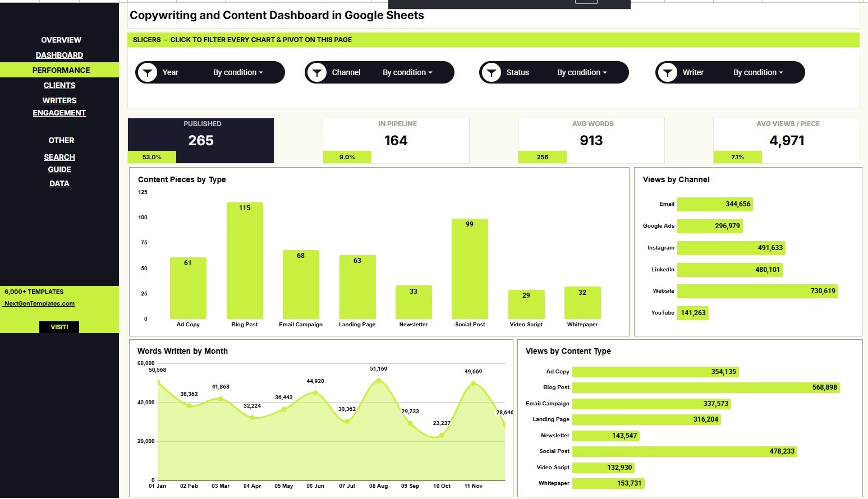Click the Video Script bar showing 132,930

click(603, 468)
